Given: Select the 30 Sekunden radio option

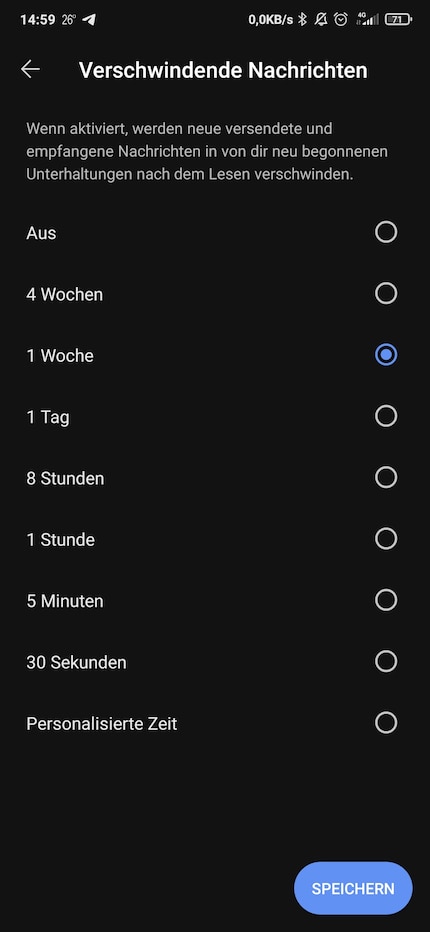Looking at the screenshot, I should pyautogui.click(x=386, y=662).
